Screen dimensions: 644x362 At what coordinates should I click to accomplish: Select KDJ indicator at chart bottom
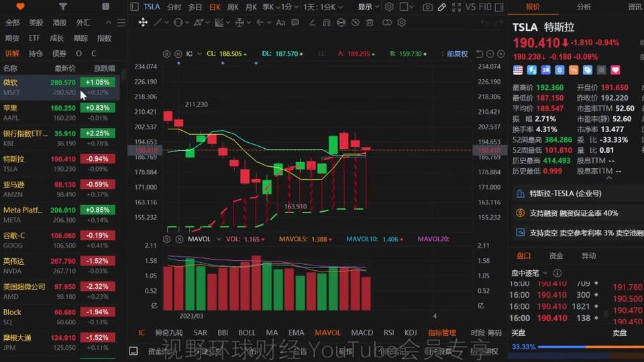(411, 333)
